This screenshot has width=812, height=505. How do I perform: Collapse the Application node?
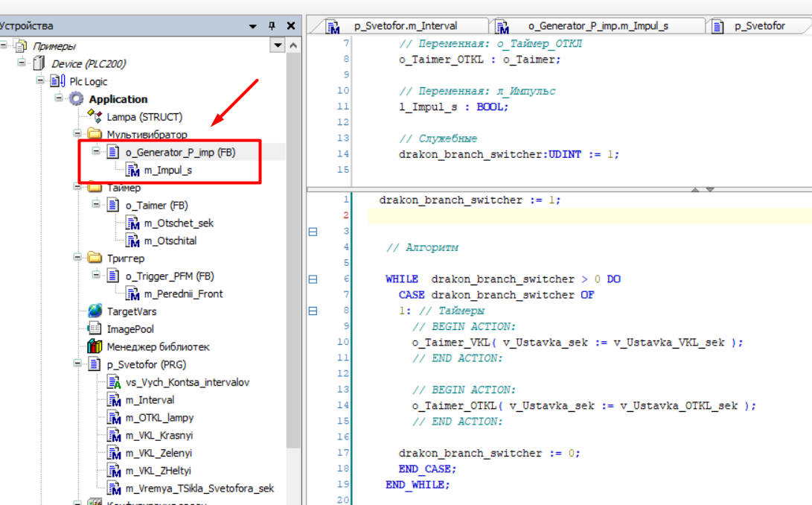[x=59, y=98]
